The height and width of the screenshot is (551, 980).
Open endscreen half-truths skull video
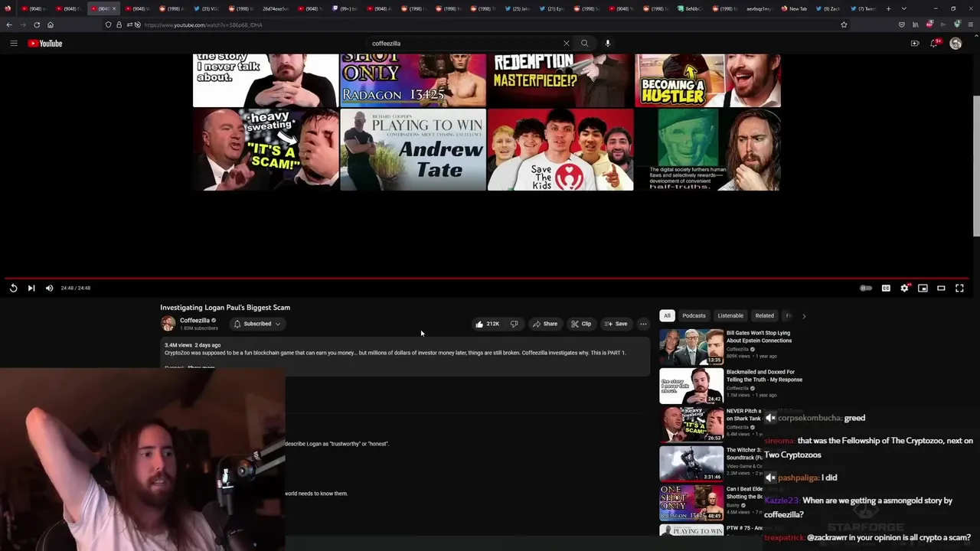(708, 149)
